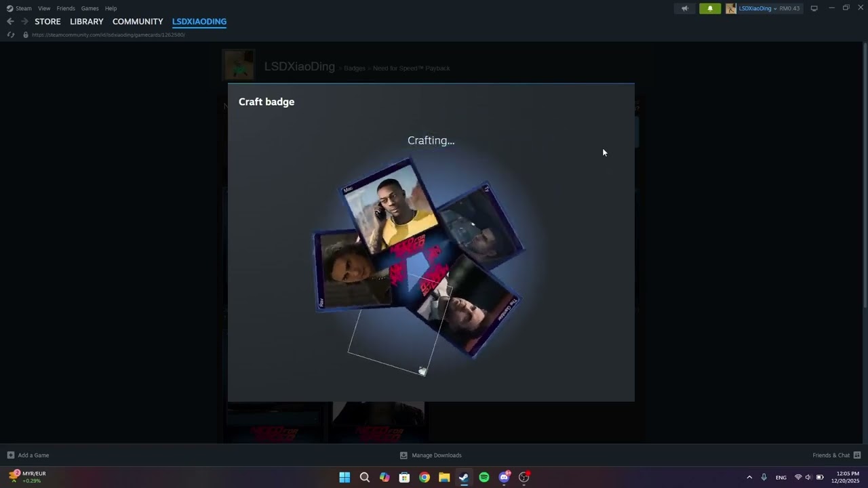Image resolution: width=868 pixels, height=488 pixels.
Task: Open Manage Downloads
Action: coord(431,455)
